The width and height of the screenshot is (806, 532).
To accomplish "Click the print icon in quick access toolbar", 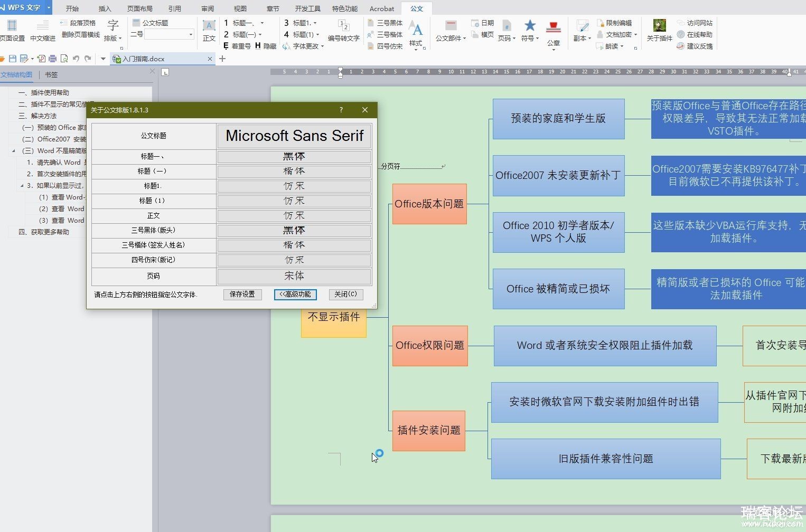I will coord(52,59).
